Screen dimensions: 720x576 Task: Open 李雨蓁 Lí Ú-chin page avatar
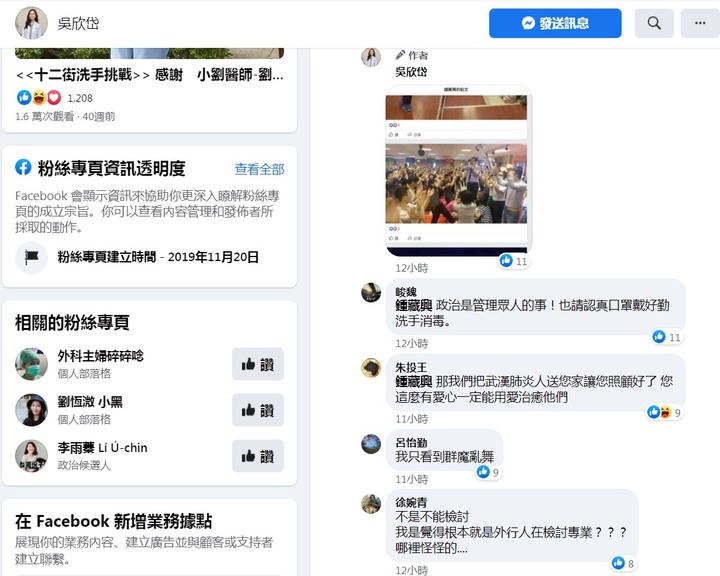point(31,456)
